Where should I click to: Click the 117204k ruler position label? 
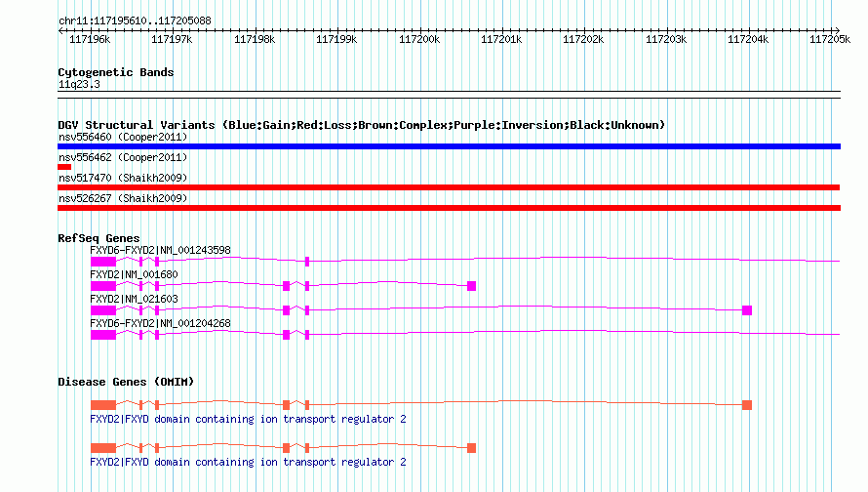(748, 39)
